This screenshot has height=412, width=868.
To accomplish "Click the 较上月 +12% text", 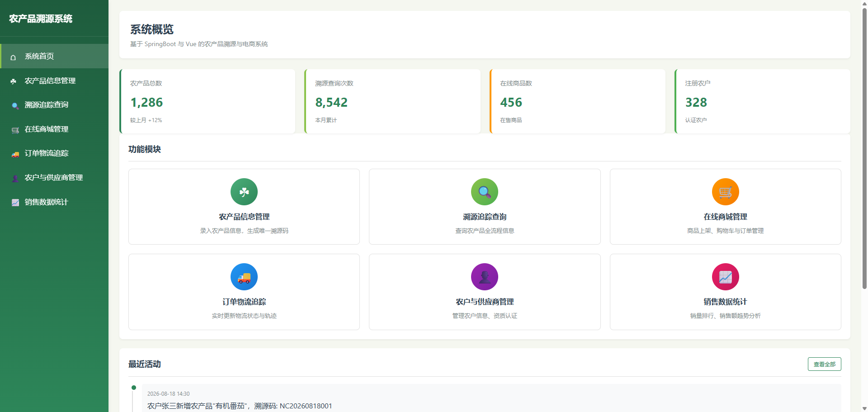I will 146,120.
